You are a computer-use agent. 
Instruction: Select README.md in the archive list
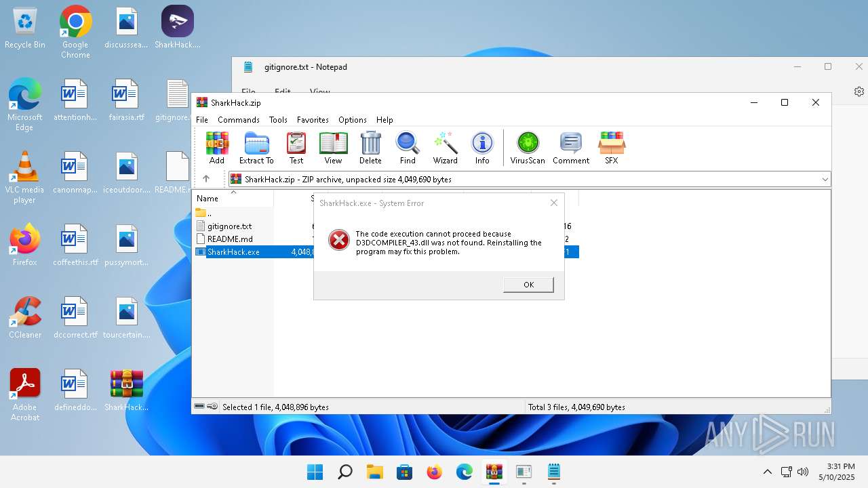[230, 239]
